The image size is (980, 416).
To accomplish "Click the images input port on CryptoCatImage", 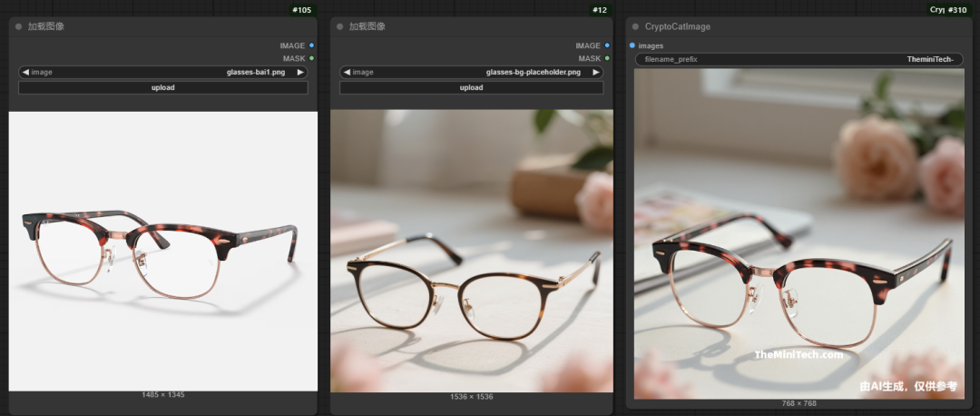I will [x=632, y=45].
